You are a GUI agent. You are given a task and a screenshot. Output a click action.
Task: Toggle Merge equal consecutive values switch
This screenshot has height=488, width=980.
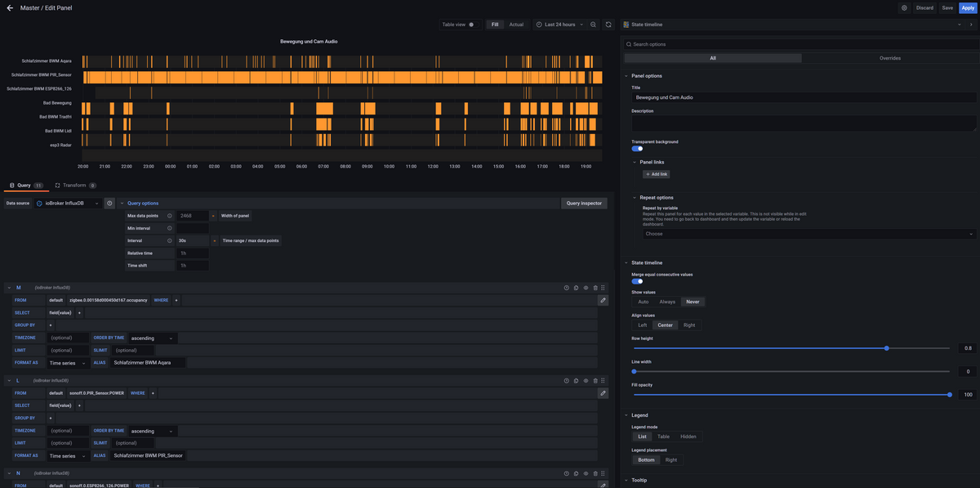coord(637,281)
